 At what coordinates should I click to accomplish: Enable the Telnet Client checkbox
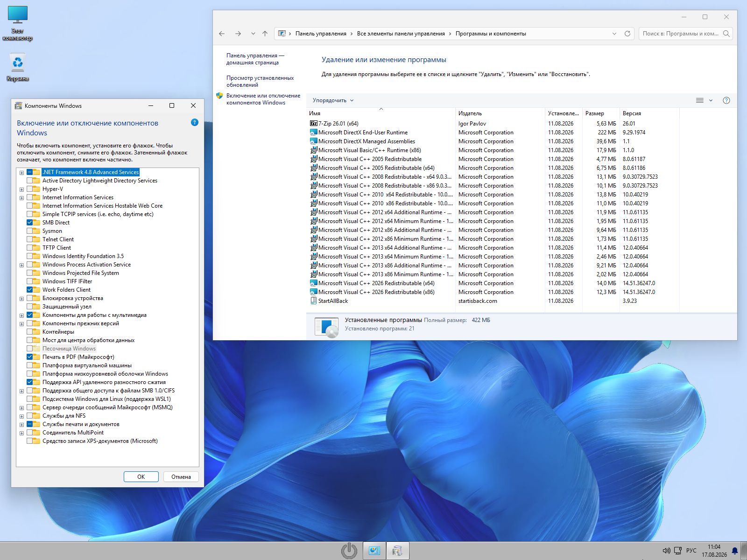pos(30,239)
